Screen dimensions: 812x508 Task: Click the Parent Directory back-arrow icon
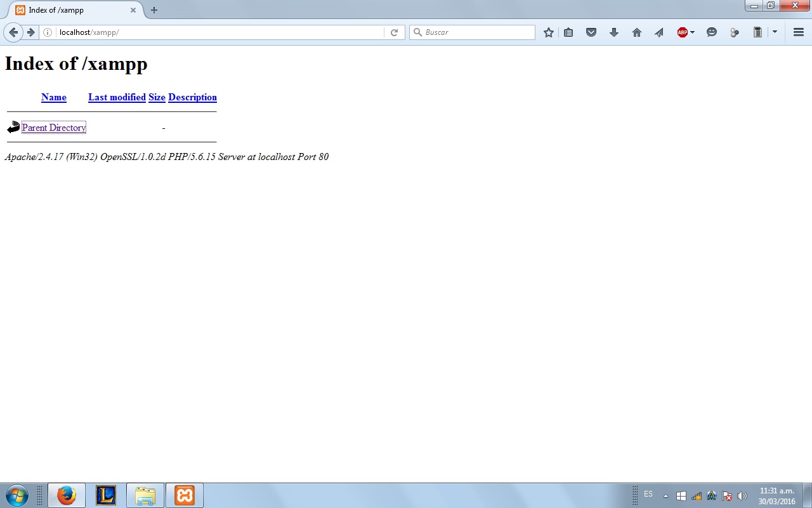[x=13, y=128]
